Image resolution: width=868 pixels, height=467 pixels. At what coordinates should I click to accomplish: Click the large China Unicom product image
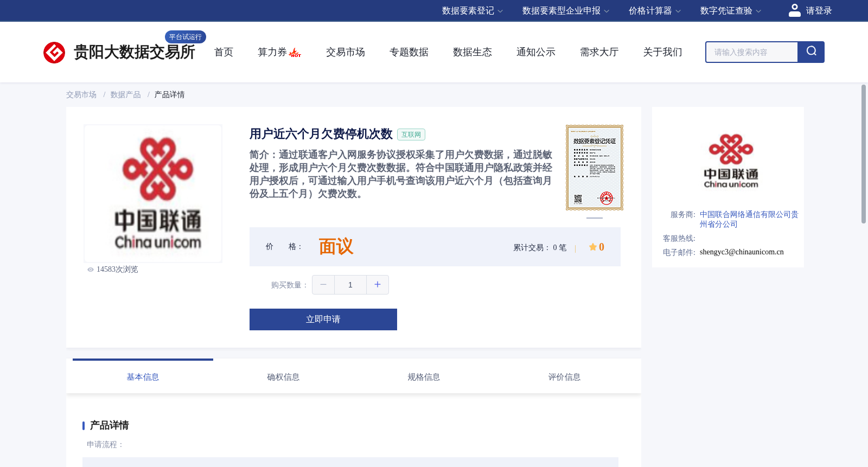[153, 194]
